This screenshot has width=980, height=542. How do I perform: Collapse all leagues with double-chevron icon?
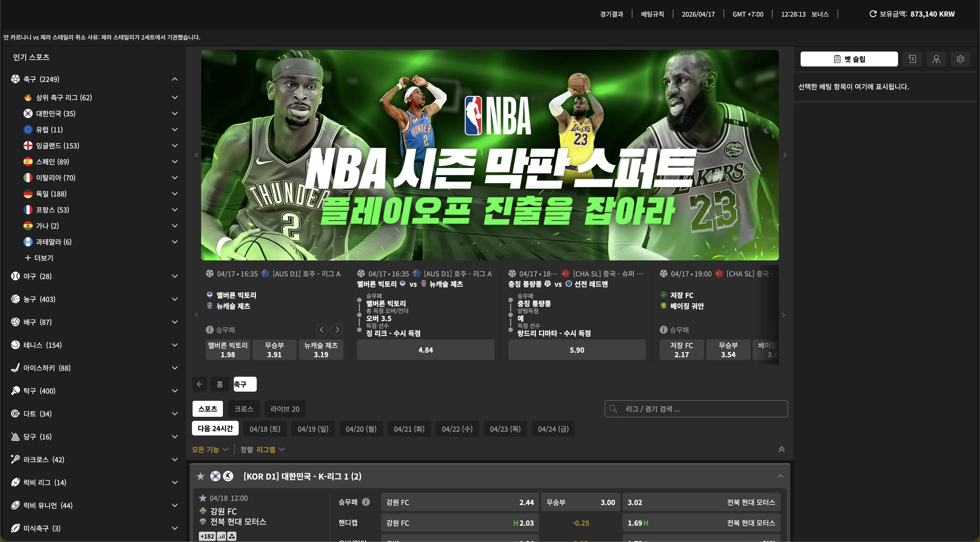pos(781,449)
